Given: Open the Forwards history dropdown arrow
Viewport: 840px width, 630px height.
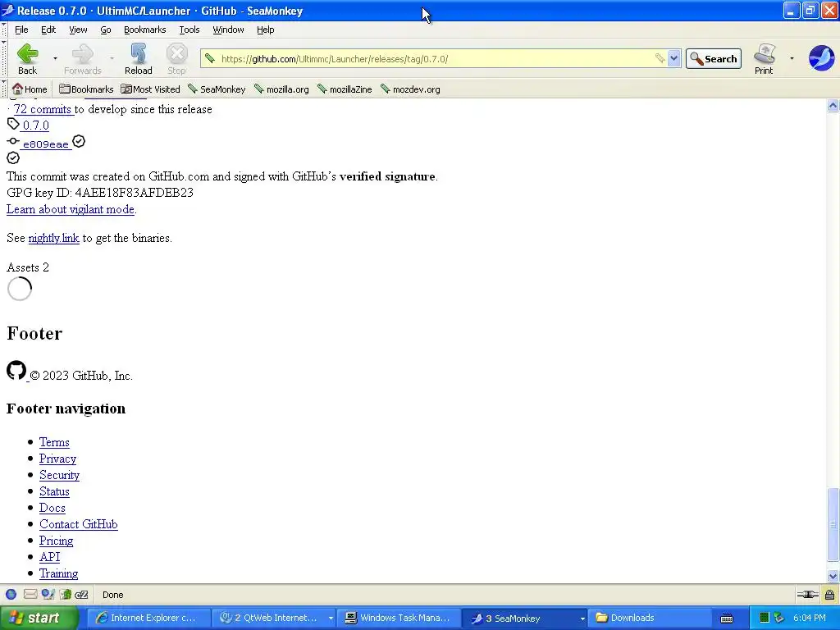Looking at the screenshot, I should 112,58.
